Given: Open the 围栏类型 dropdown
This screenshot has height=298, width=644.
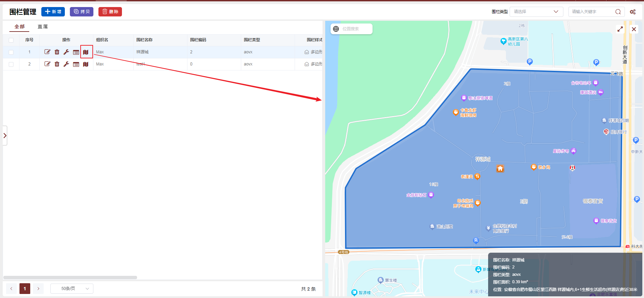Looking at the screenshot, I should click(x=536, y=12).
